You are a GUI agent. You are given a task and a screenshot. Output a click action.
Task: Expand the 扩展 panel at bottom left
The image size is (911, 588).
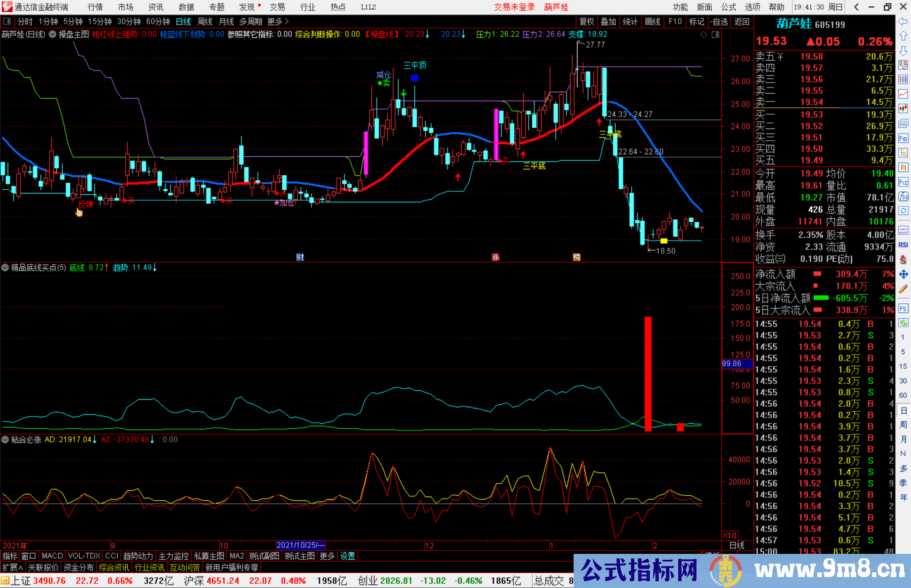coord(13,567)
